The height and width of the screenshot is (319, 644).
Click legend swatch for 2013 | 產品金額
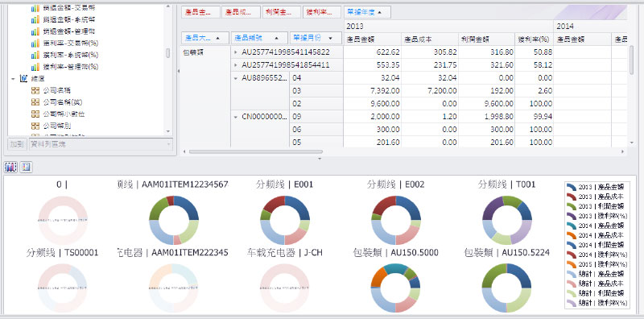point(572,187)
